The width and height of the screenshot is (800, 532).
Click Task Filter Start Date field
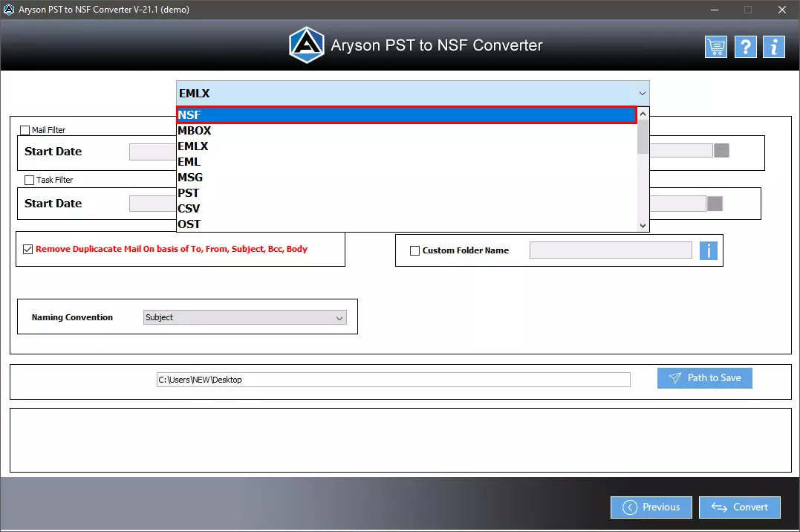pos(152,204)
